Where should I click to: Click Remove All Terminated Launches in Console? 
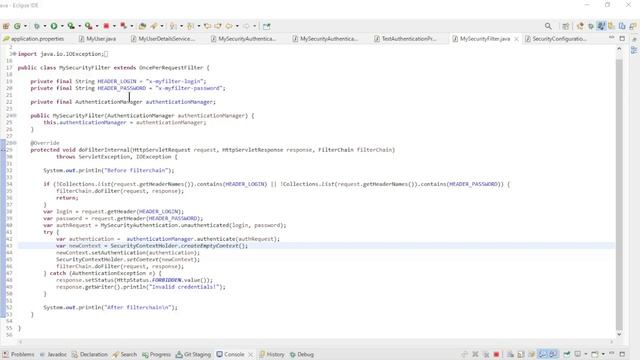click(x=486, y=354)
